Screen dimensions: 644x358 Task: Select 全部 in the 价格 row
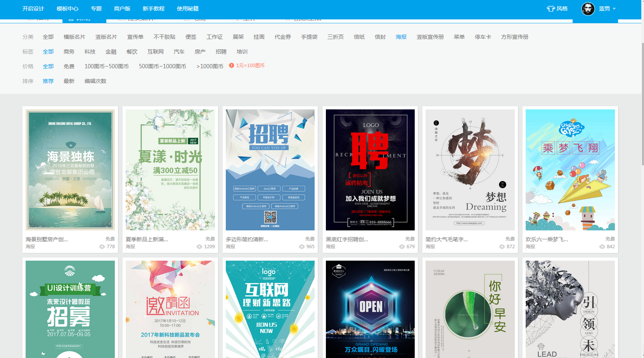coord(48,66)
